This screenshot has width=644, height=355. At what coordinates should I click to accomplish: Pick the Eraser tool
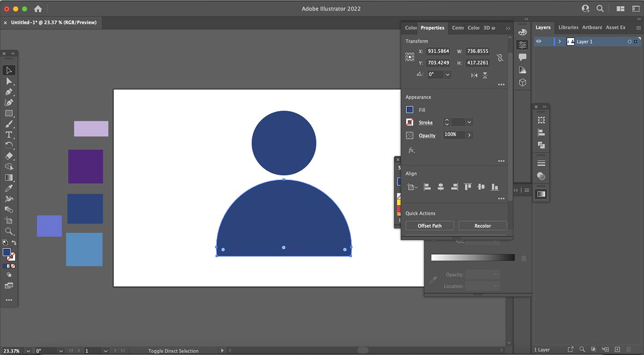(x=9, y=156)
